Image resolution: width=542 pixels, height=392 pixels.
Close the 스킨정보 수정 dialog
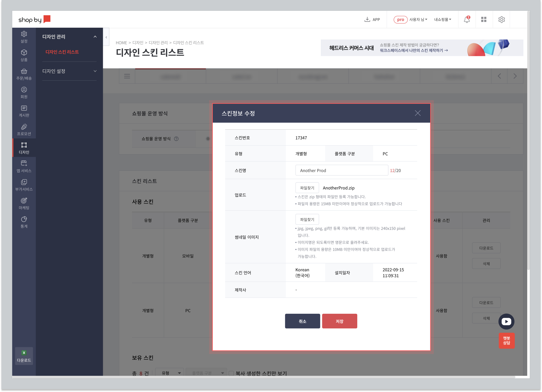(x=417, y=113)
